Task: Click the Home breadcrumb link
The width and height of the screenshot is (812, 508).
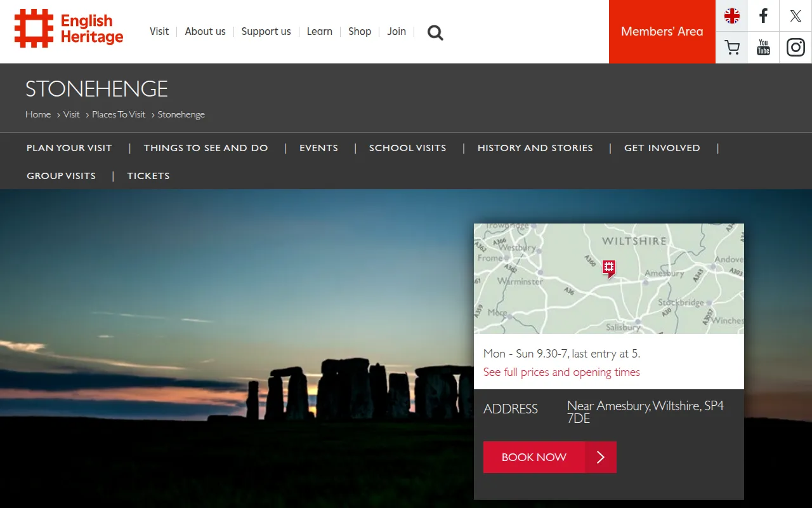Action: pos(38,114)
